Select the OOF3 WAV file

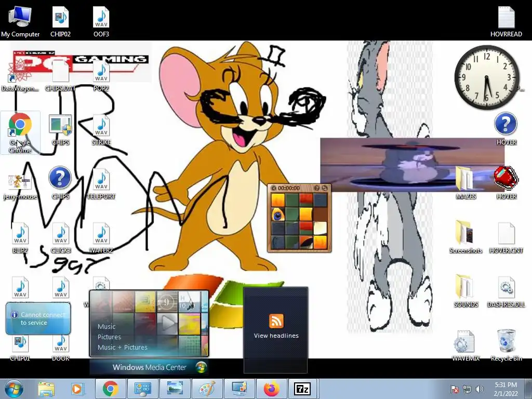pos(101,21)
